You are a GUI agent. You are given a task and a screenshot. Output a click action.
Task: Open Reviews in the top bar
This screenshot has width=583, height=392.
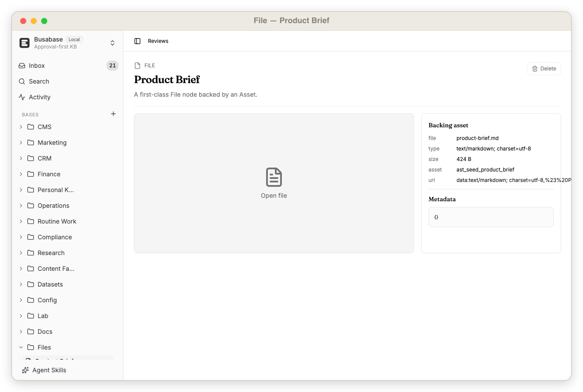tap(158, 41)
